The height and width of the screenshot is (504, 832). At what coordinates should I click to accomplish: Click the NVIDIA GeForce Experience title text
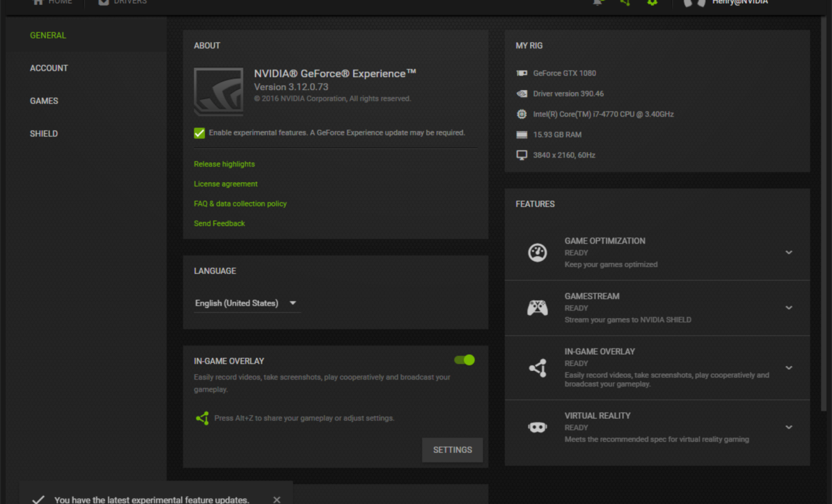(335, 74)
